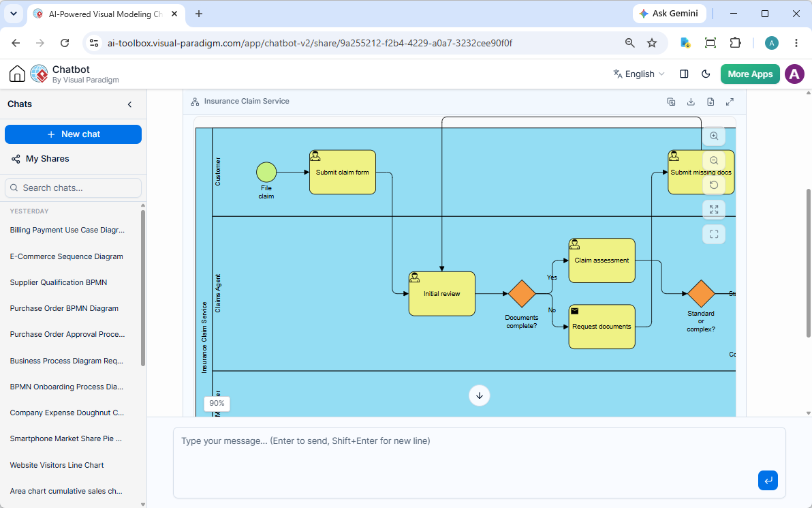Open the English language dropdown
812x508 pixels.
[638, 74]
